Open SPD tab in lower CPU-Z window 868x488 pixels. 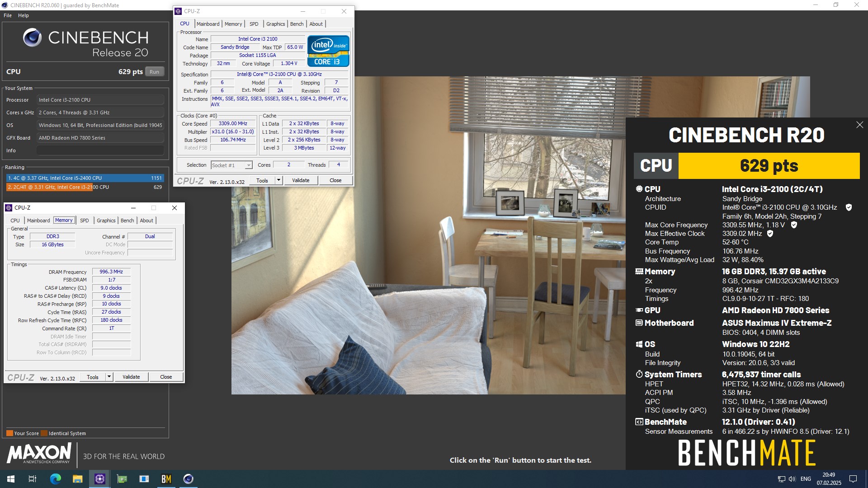(85, 221)
